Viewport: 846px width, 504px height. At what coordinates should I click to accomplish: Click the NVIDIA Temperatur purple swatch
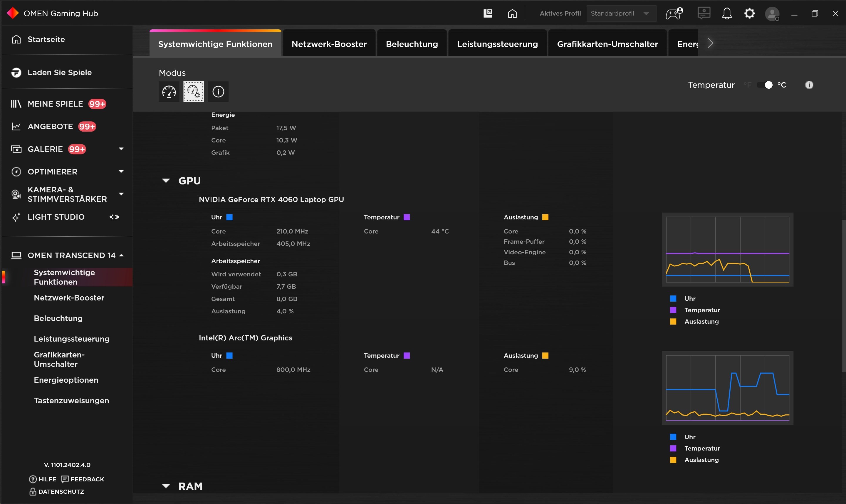pos(407,217)
